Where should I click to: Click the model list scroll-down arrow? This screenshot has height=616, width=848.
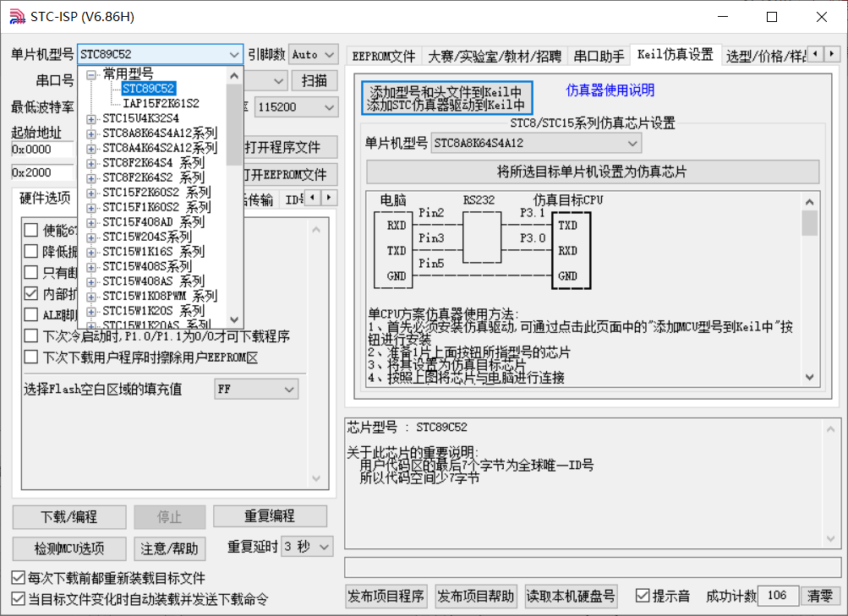pyautogui.click(x=234, y=319)
